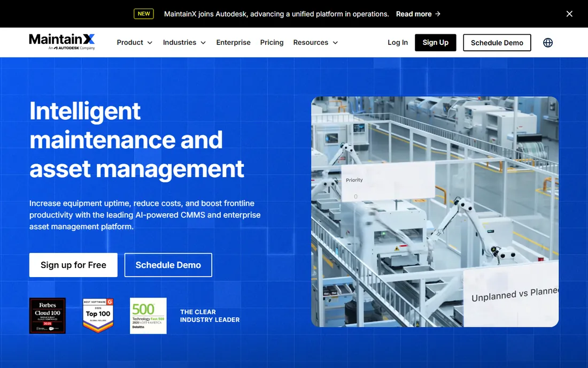This screenshot has width=588, height=368.
Task: Open the Pricing page
Action: click(272, 43)
